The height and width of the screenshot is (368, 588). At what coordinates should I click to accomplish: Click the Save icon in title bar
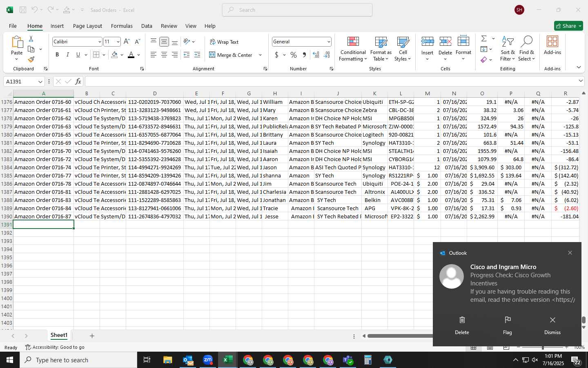[x=23, y=10]
